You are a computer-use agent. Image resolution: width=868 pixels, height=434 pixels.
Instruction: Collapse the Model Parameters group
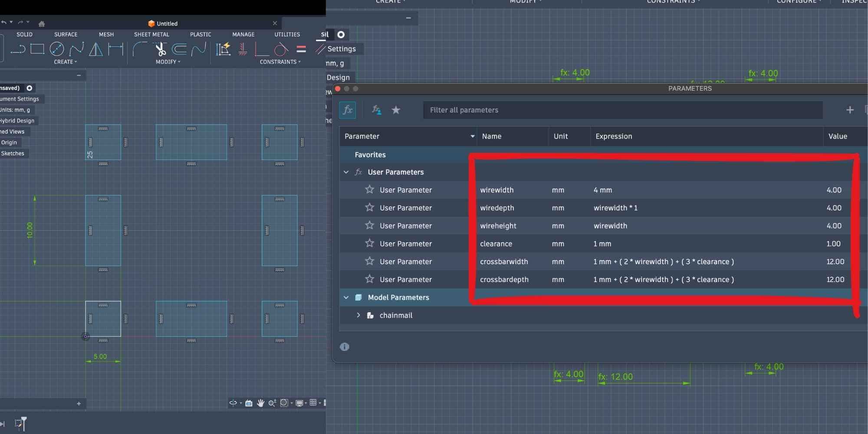click(x=346, y=298)
